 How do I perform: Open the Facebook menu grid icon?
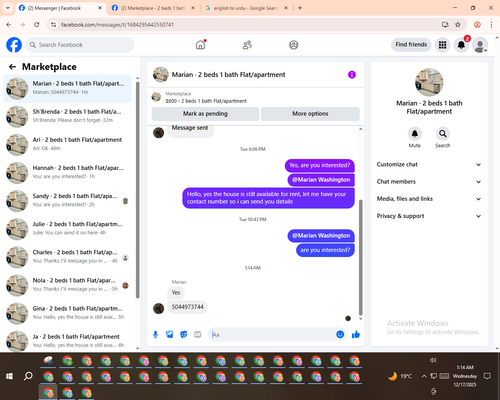click(442, 45)
